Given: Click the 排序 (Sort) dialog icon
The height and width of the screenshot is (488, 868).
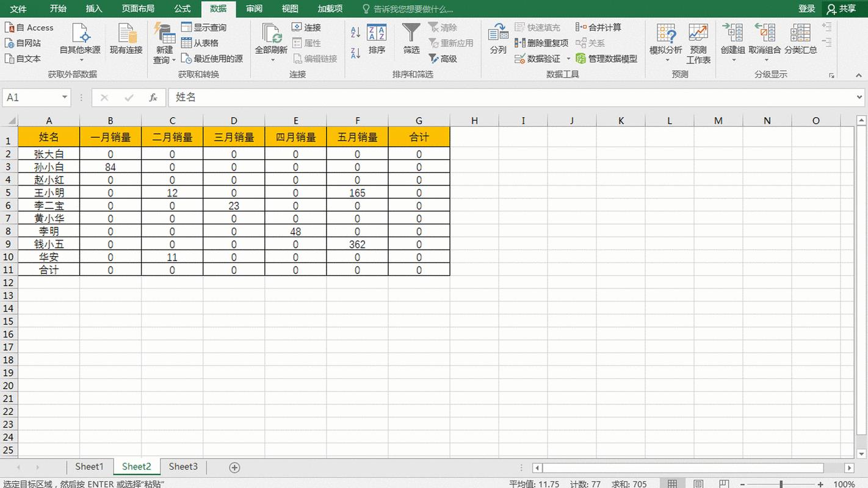Looking at the screenshot, I should (x=377, y=35).
